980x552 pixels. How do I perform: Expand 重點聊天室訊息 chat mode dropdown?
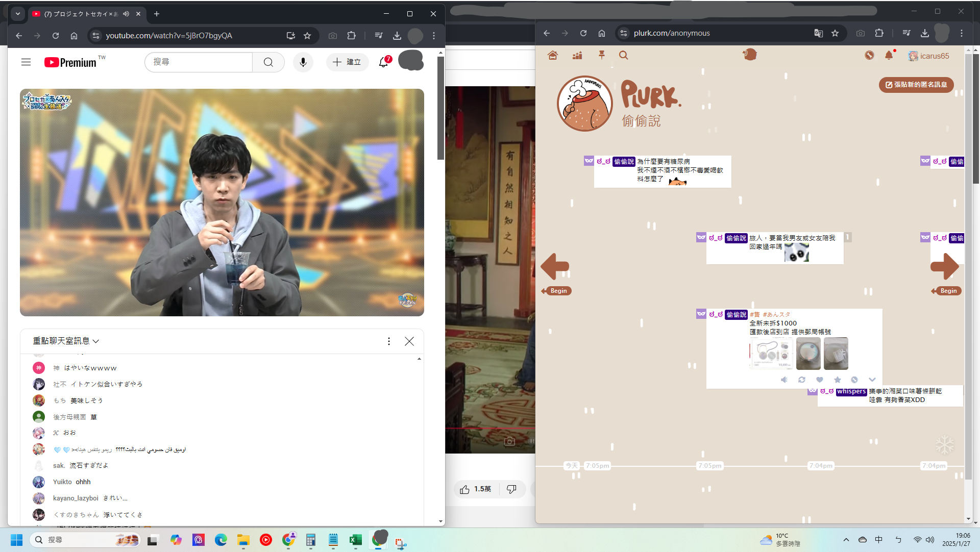66,341
